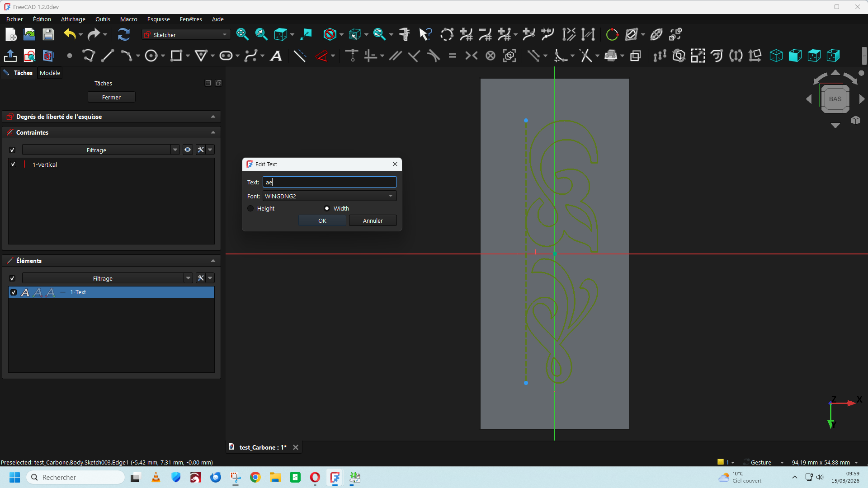Select the create rectangle tool

[176, 56]
